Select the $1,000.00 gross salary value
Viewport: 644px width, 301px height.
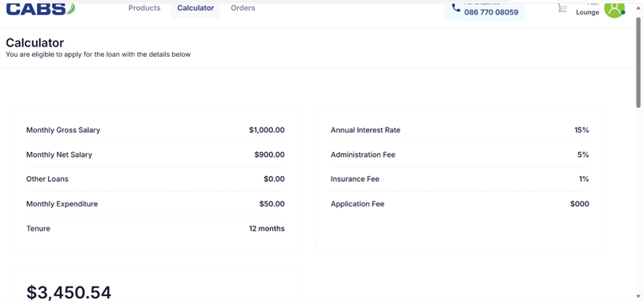point(267,130)
